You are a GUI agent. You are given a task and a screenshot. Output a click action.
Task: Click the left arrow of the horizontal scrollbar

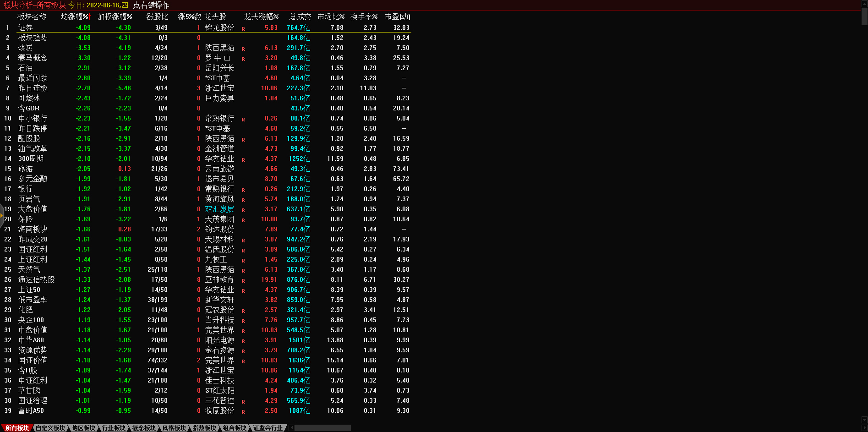coord(291,428)
